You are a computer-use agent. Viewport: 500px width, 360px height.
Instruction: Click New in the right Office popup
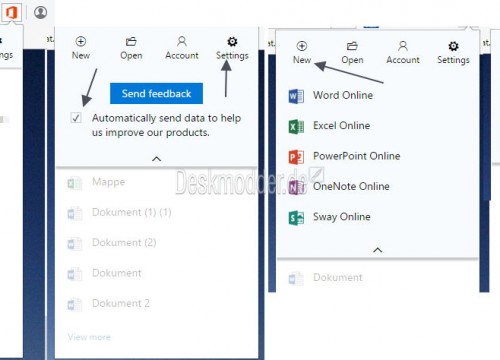coord(302,53)
